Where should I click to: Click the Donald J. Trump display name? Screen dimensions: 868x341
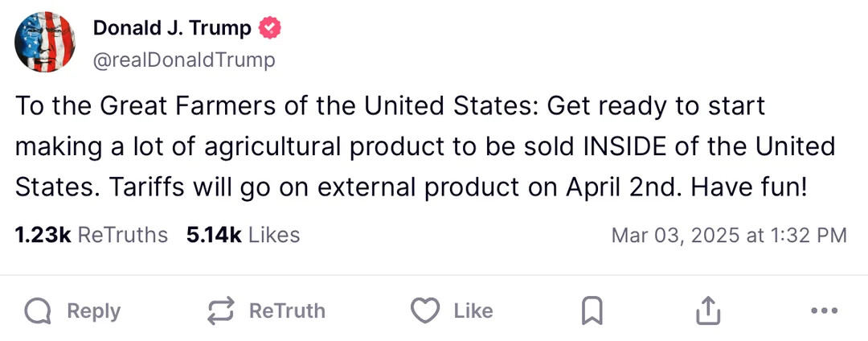[172, 27]
